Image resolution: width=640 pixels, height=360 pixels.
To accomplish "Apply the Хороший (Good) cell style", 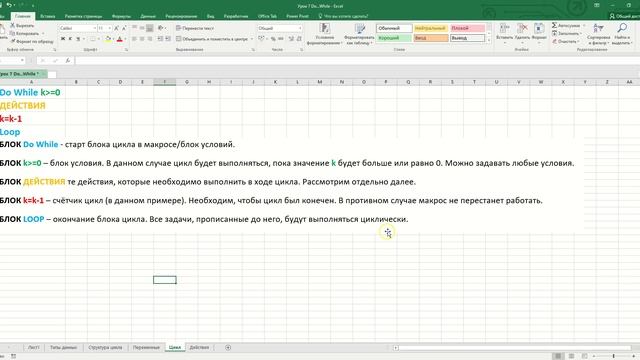I will [x=394, y=38].
